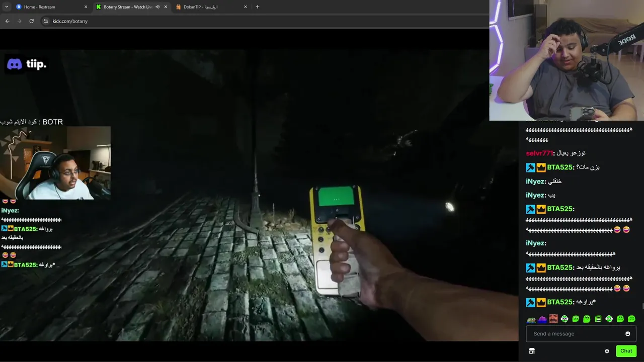Image resolution: width=644 pixels, height=362 pixels.
Task: Insert the closed-eyes smiling green blob emote
Action: pyautogui.click(x=631, y=319)
